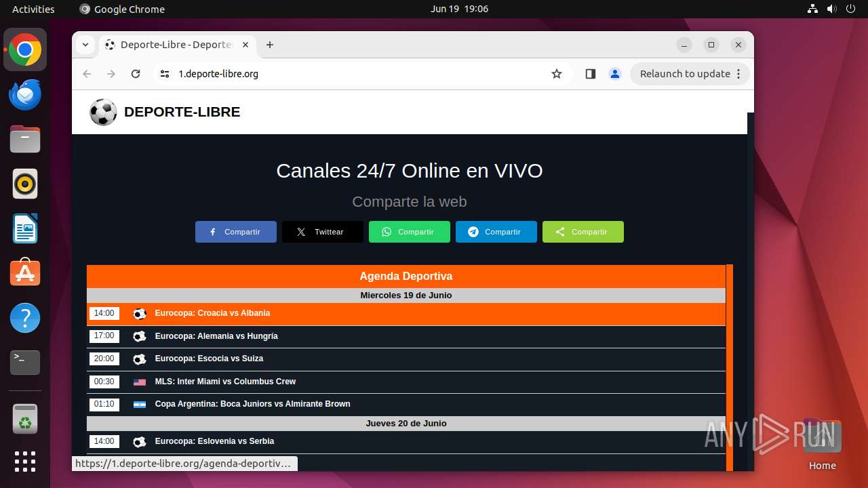
Task: Open the Trash icon in dock
Action: (x=25, y=419)
